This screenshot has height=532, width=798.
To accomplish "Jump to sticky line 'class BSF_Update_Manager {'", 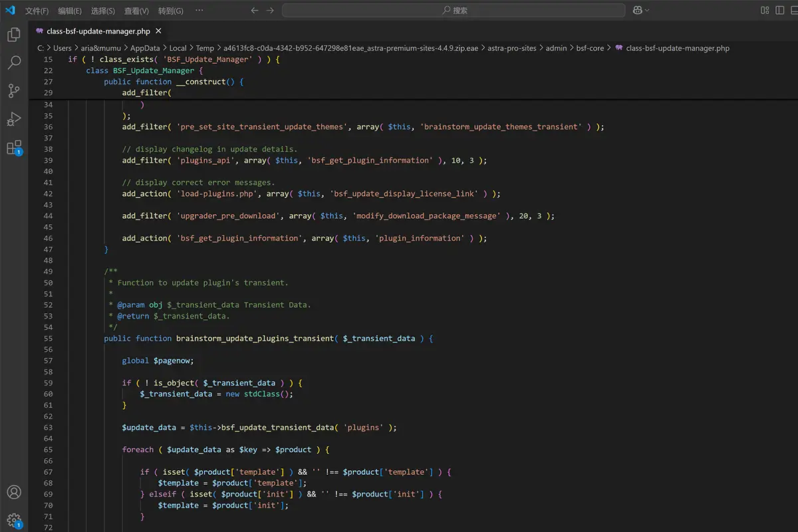I will click(144, 70).
